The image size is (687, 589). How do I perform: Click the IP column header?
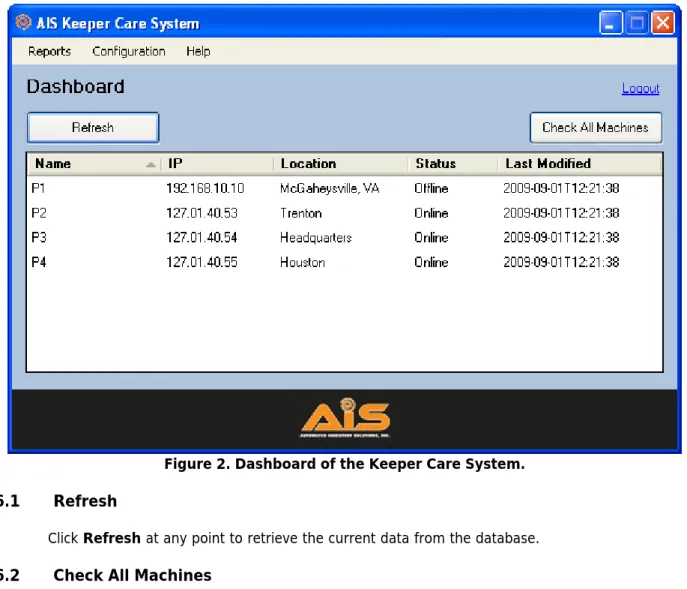pyautogui.click(x=217, y=164)
